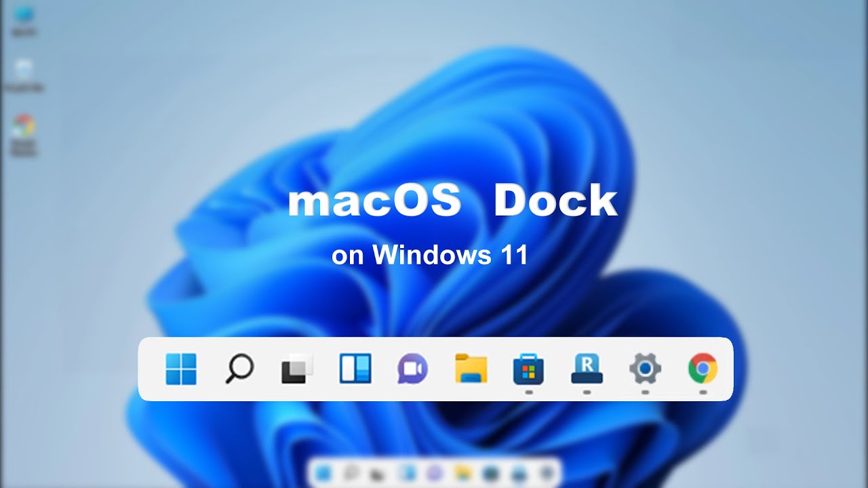Open the blue letter R app icon

click(587, 369)
